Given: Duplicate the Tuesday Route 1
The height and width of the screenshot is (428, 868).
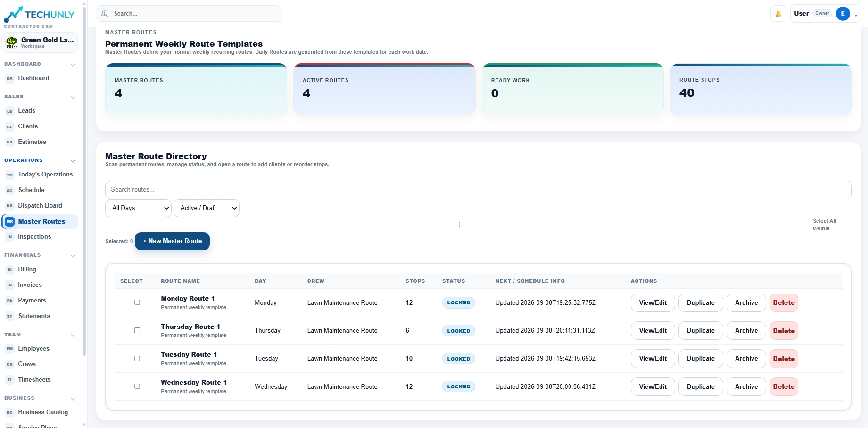Looking at the screenshot, I should [701, 359].
